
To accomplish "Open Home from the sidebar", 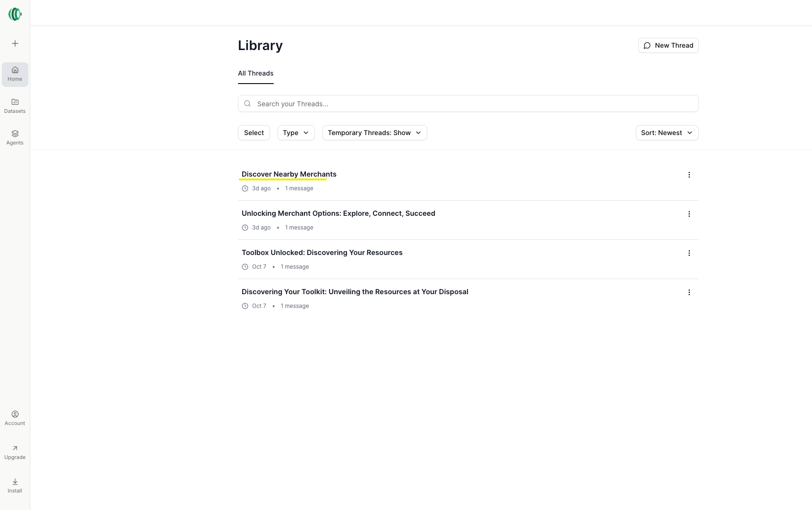I will [x=15, y=74].
